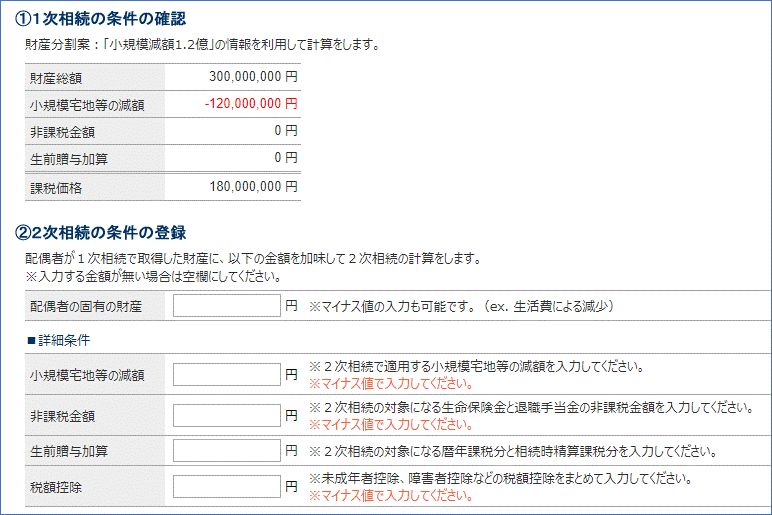Click the 配偶者の固有の財産 input field
This screenshot has width=772, height=515.
coord(226,306)
